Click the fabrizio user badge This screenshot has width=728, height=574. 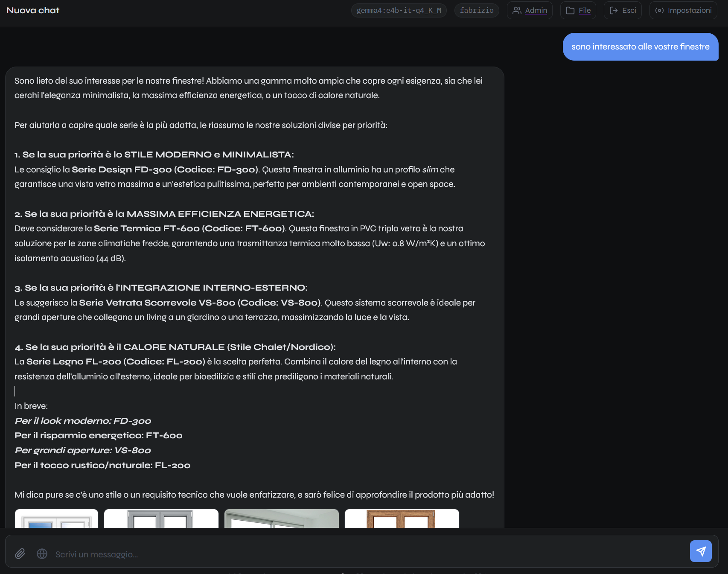(476, 10)
